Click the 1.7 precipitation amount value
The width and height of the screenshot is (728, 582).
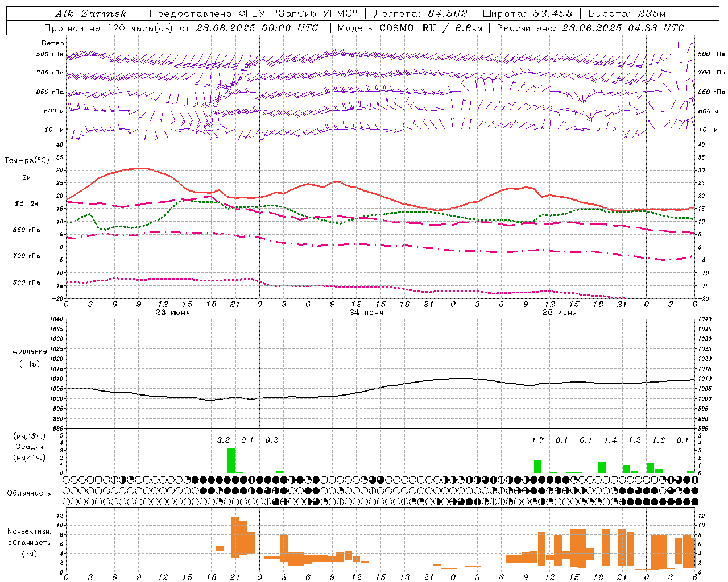[537, 440]
